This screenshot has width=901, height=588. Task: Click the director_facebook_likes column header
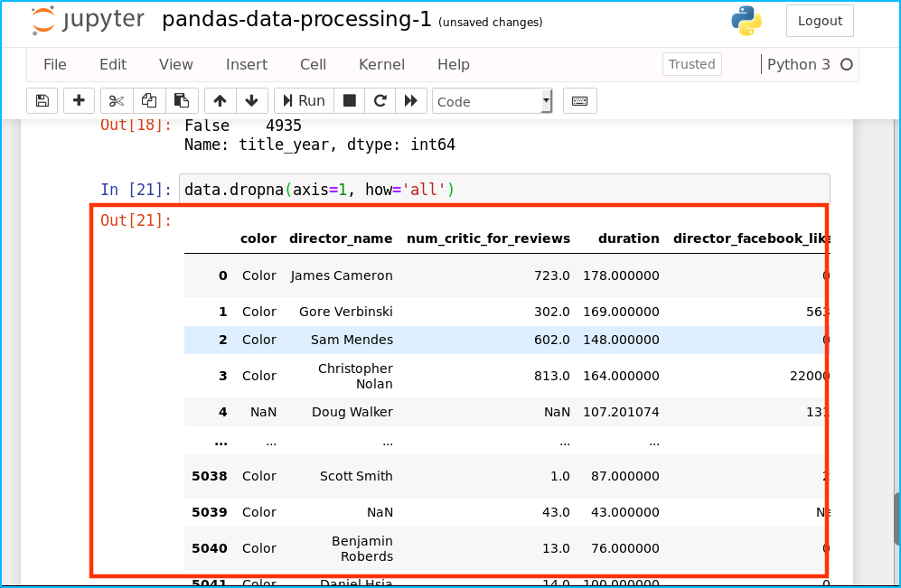pos(751,238)
